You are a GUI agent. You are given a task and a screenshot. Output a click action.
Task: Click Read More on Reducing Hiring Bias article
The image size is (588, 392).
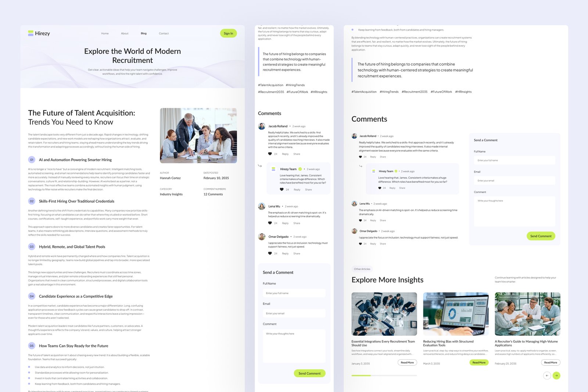click(479, 362)
